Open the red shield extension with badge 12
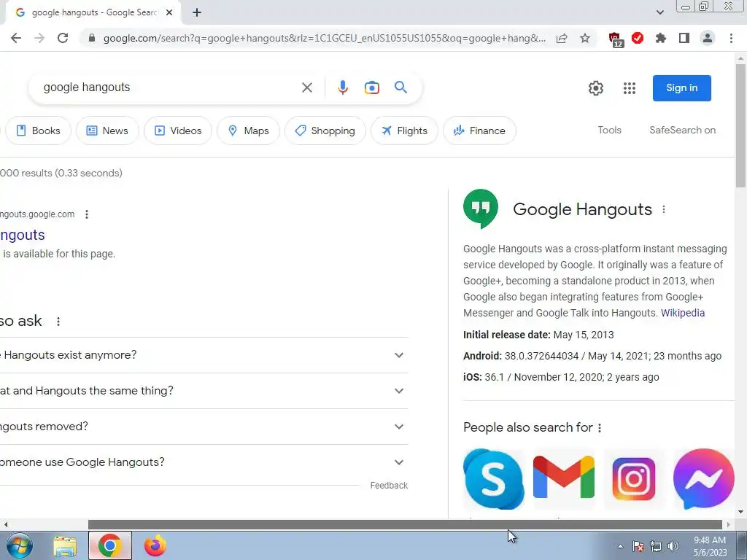747x560 pixels. pyautogui.click(x=616, y=39)
